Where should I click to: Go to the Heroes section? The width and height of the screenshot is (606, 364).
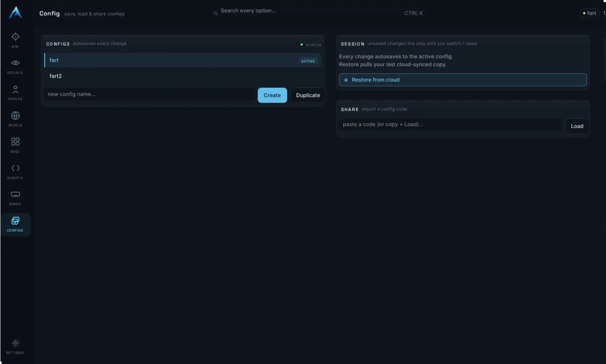[15, 93]
